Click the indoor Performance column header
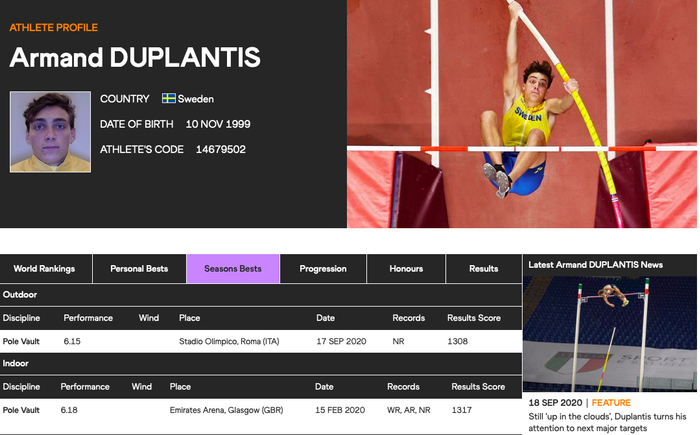 pos(86,386)
